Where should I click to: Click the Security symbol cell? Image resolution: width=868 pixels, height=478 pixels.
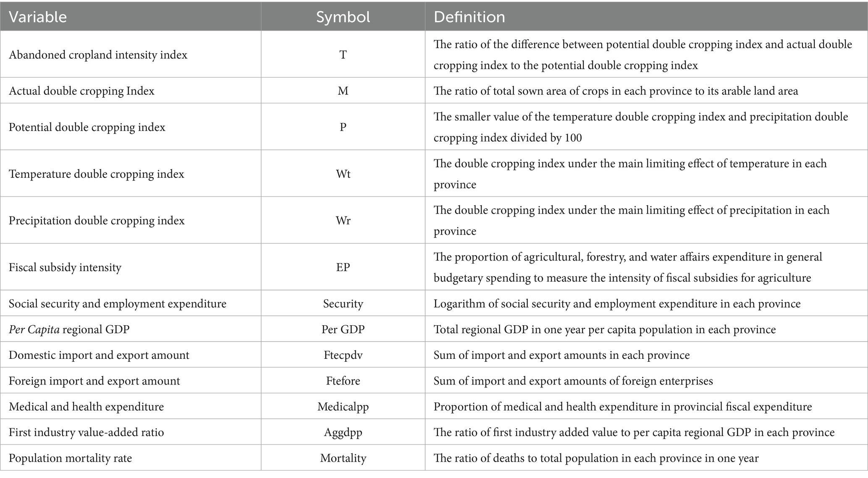(x=343, y=304)
